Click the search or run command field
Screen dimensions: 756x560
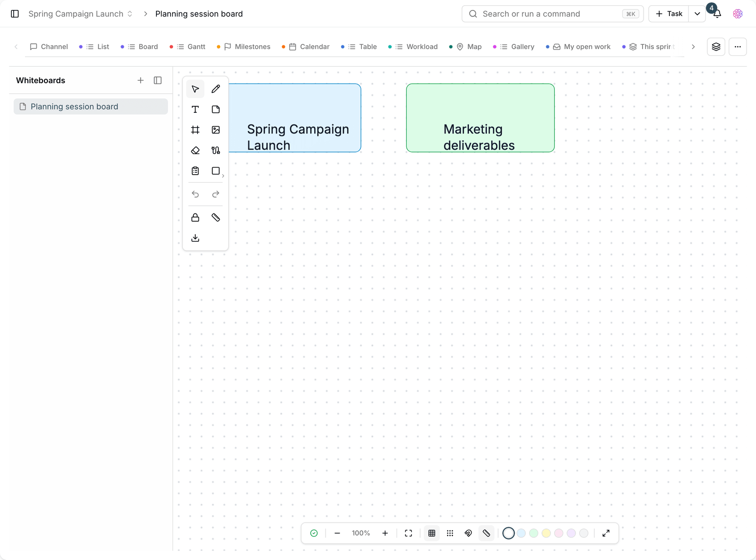point(552,14)
